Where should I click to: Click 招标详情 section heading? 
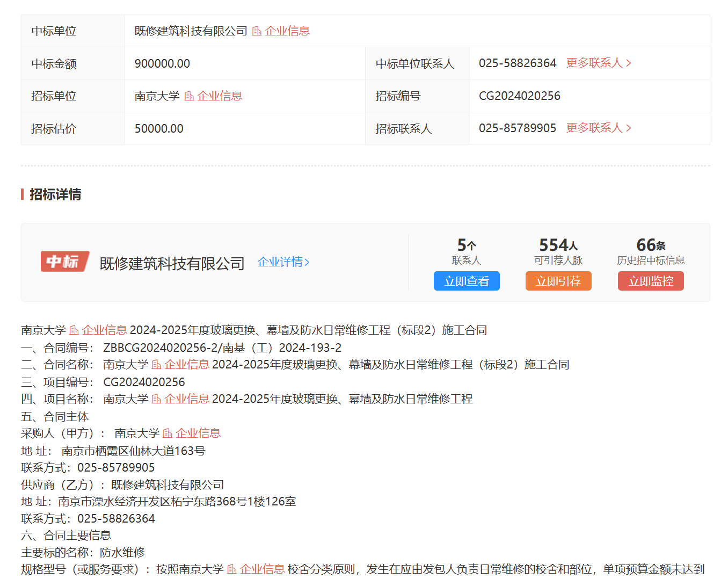(x=55, y=194)
